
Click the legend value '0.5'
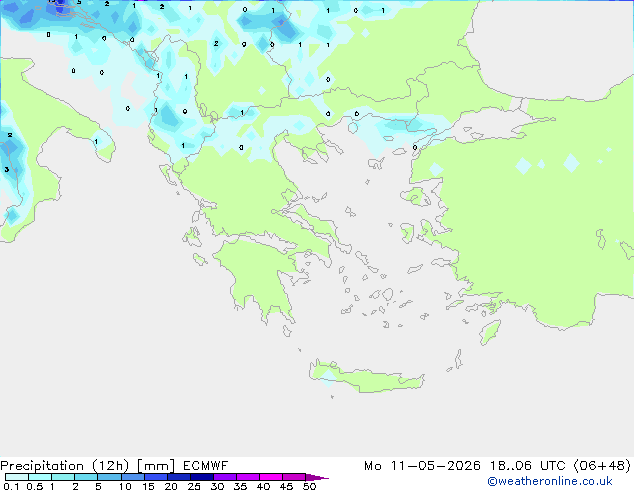[x=35, y=486]
